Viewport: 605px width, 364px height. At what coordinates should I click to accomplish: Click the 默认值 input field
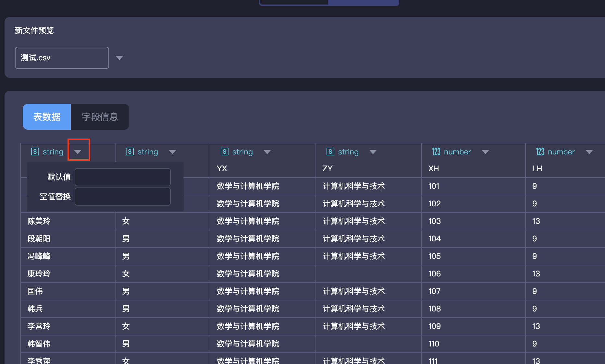pos(123,177)
